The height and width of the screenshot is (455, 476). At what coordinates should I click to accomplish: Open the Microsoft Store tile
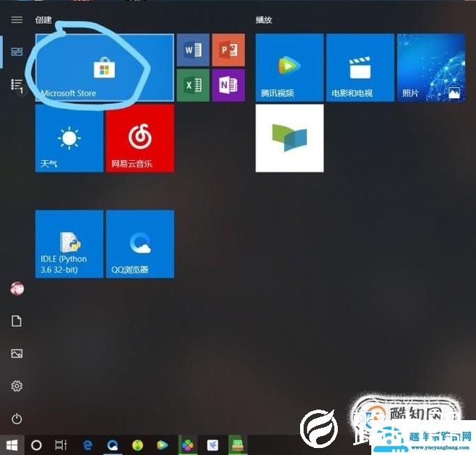click(105, 68)
